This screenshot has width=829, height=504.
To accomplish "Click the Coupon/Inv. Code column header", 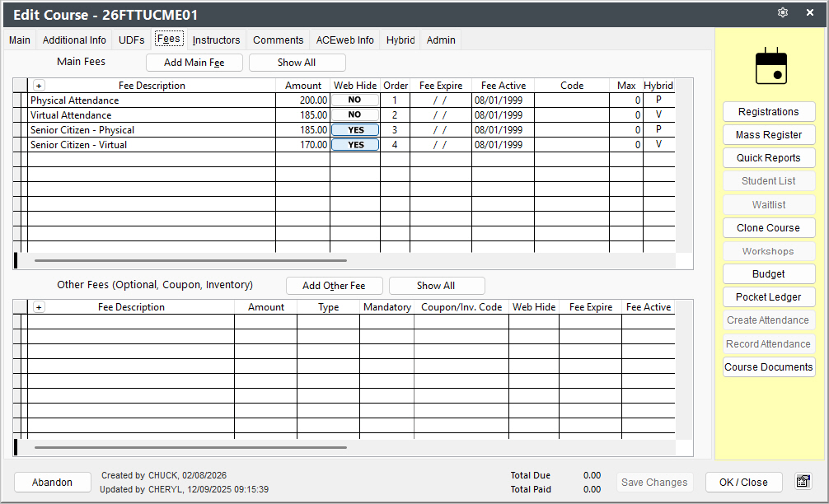I will pos(461,307).
